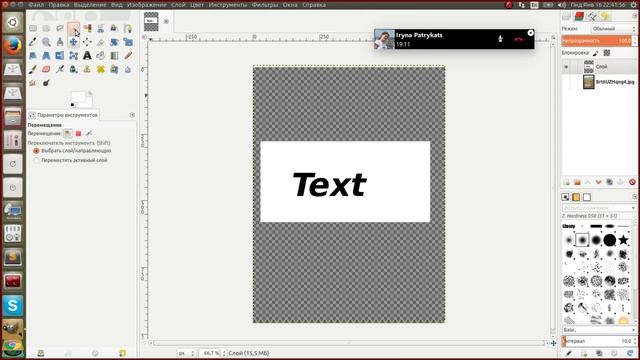Open the 'Правка' menu
Viewport: 640px width, 360px height.
click(x=58, y=5)
